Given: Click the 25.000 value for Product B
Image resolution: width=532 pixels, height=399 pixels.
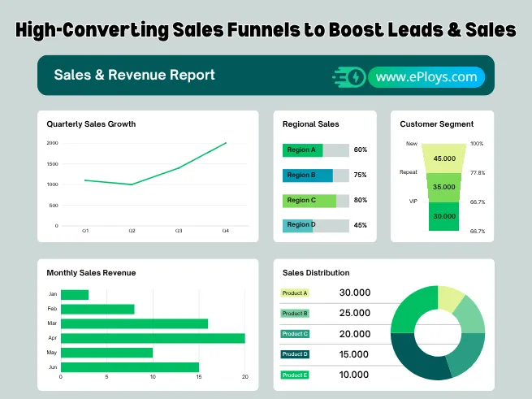Looking at the screenshot, I should tap(355, 313).
